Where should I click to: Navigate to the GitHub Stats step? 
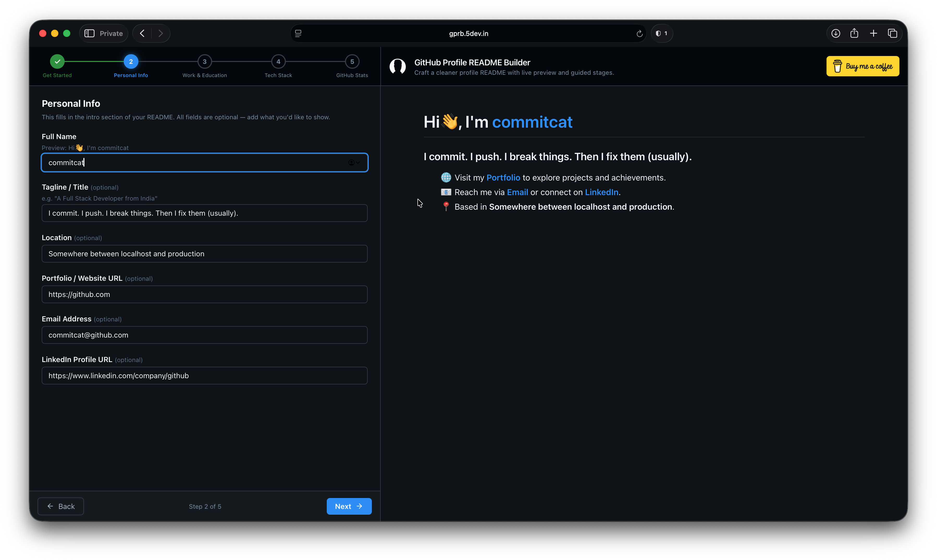pyautogui.click(x=352, y=62)
